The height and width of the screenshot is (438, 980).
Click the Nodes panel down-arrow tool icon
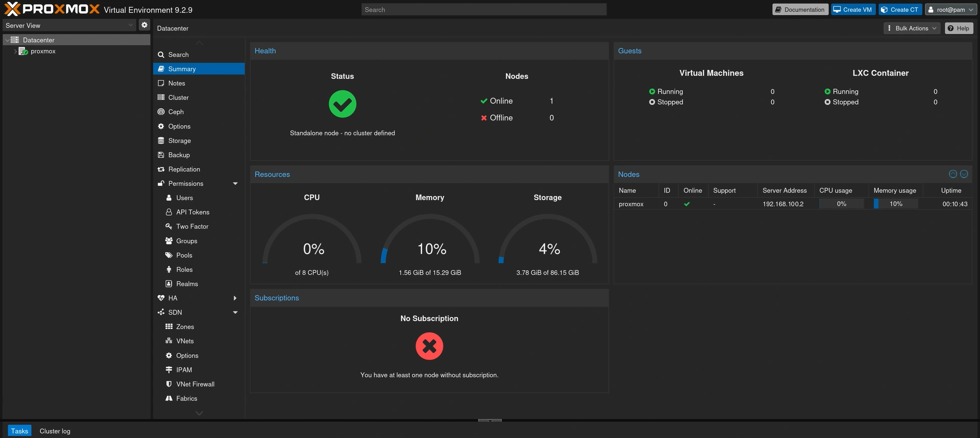pyautogui.click(x=964, y=174)
